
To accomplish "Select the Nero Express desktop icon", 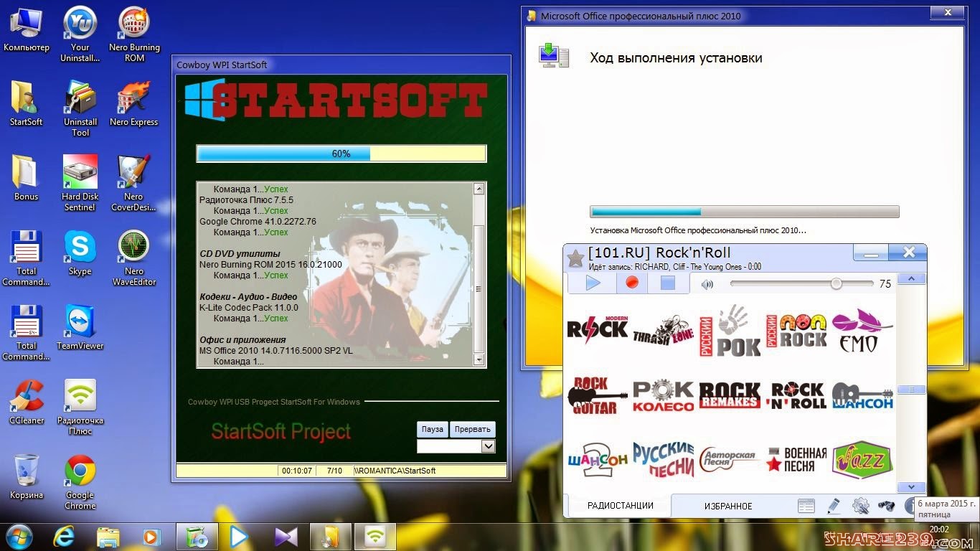I will [x=134, y=104].
